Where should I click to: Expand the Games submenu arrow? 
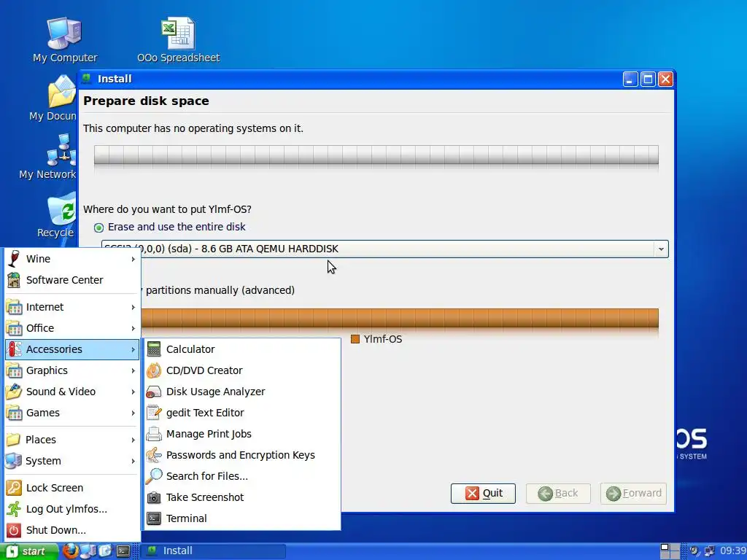coord(133,413)
